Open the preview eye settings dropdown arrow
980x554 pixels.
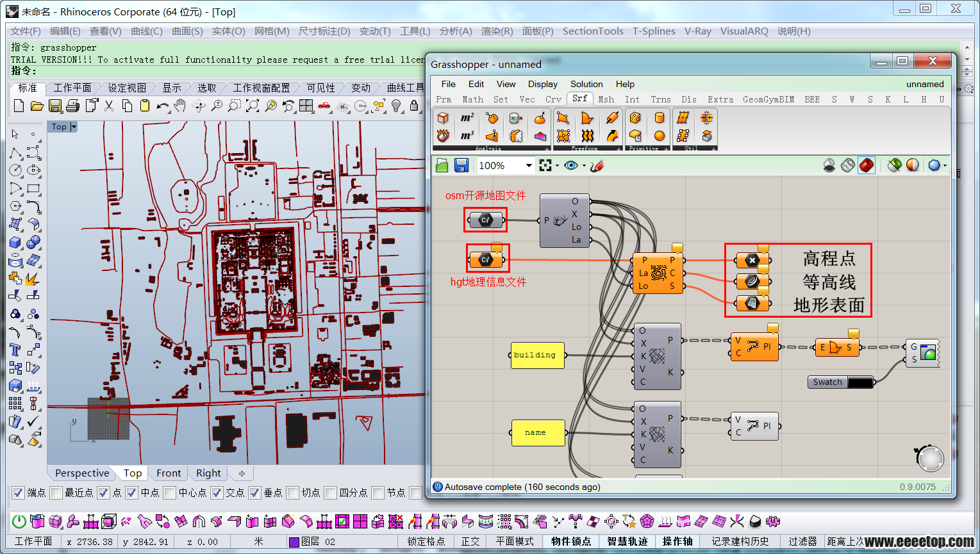point(584,165)
